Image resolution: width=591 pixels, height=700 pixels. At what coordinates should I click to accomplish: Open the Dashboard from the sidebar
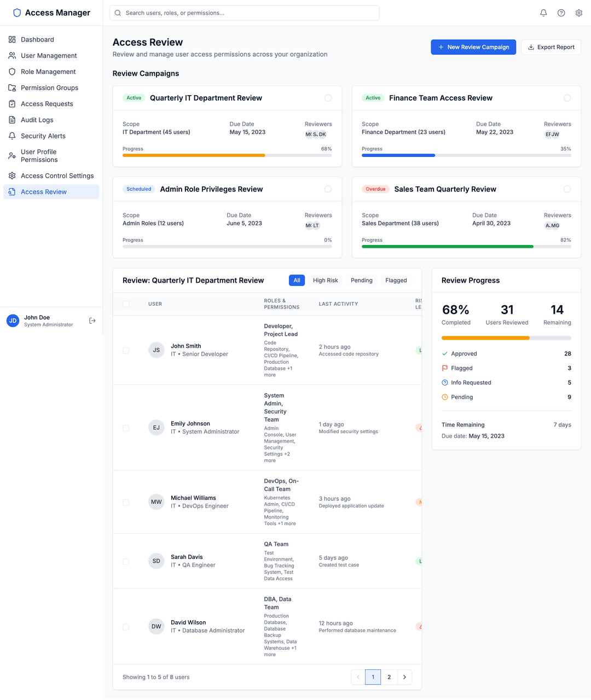pyautogui.click(x=37, y=39)
